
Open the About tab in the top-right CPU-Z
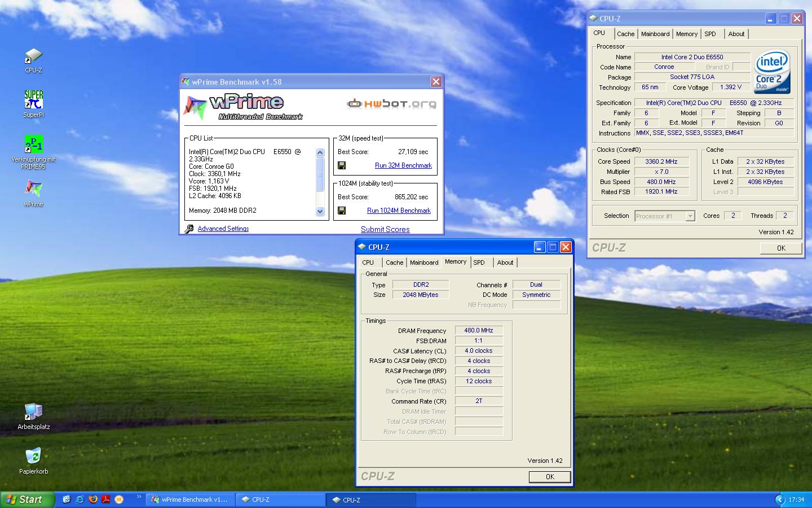tap(736, 34)
